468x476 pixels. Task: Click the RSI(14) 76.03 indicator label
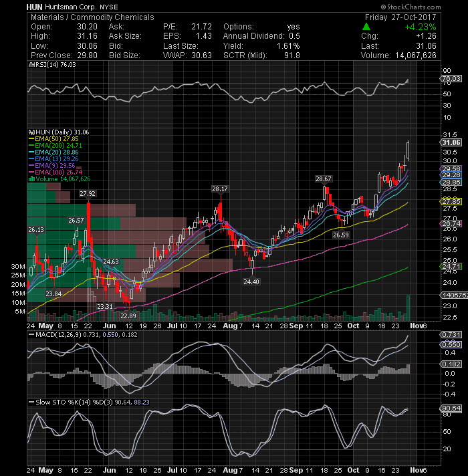click(x=55, y=65)
